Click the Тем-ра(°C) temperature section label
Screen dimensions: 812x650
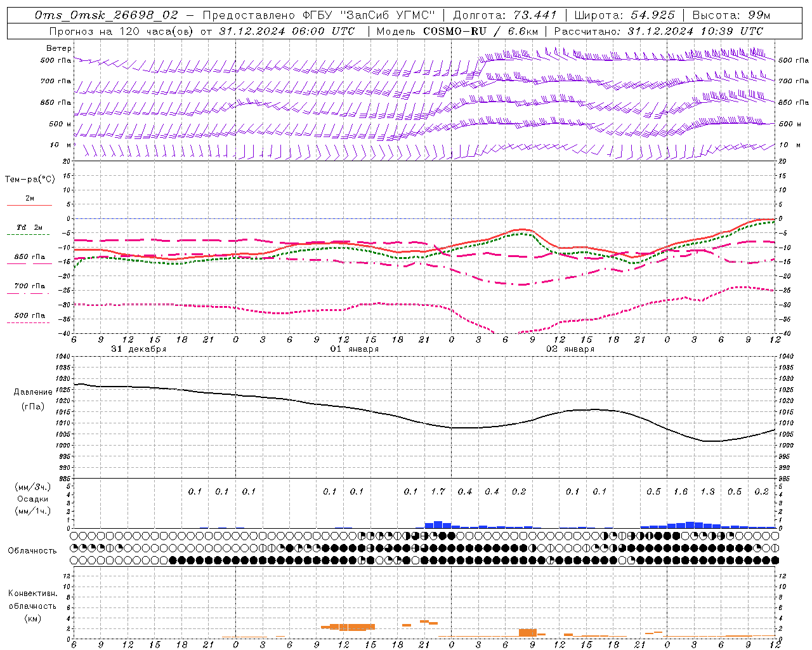30,180
